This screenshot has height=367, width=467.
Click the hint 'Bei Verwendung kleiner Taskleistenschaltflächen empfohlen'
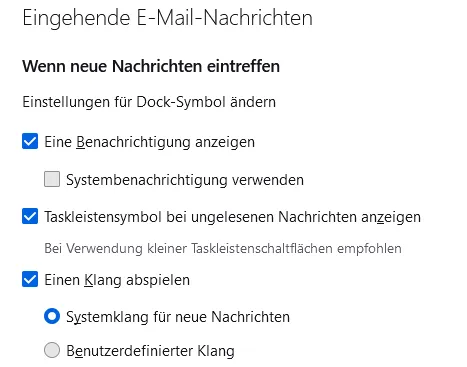click(223, 249)
